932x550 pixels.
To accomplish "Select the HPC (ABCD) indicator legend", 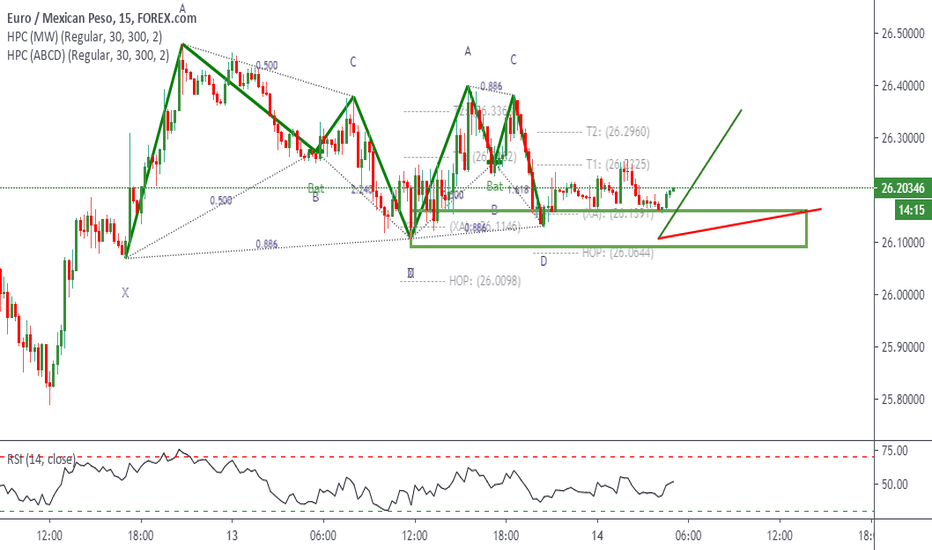I will [x=88, y=55].
